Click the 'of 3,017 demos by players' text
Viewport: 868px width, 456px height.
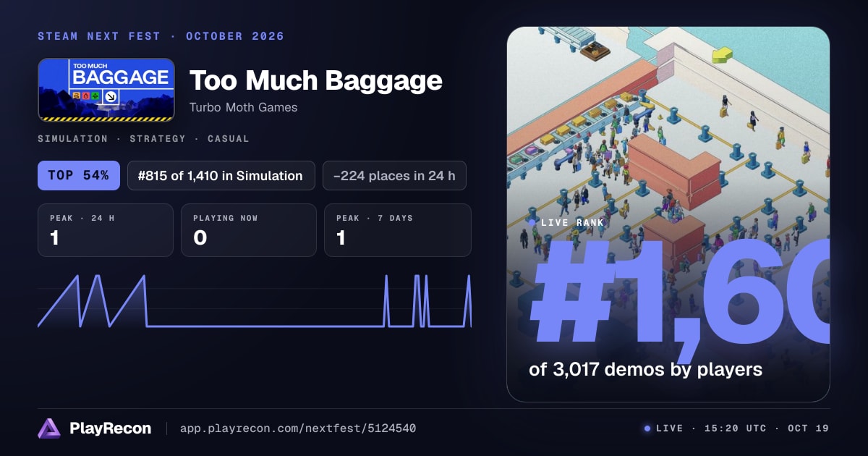click(646, 369)
